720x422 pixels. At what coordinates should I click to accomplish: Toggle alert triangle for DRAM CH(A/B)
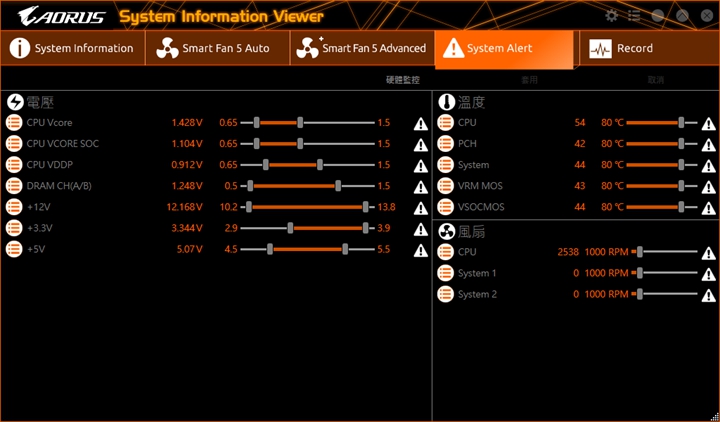coord(421,187)
